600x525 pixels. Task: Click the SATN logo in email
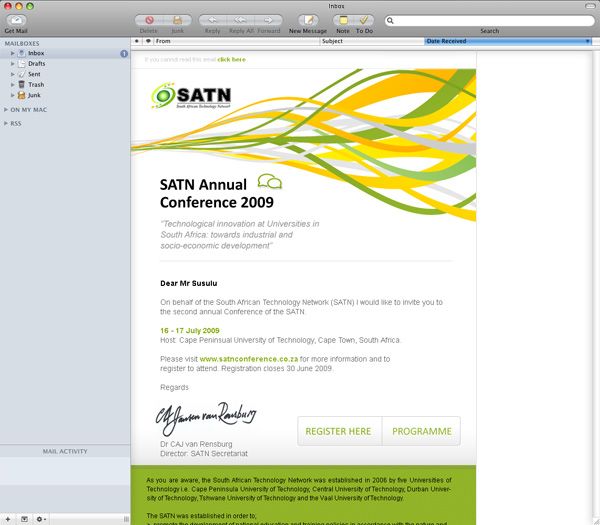click(191, 96)
